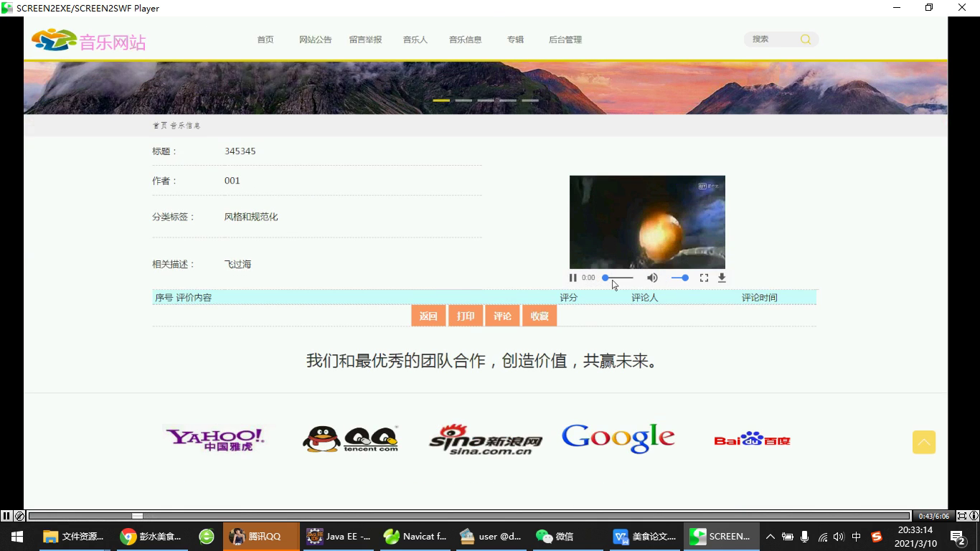The width and height of the screenshot is (980, 551).
Task: Select the second banner carousel indicator
Action: click(463, 100)
